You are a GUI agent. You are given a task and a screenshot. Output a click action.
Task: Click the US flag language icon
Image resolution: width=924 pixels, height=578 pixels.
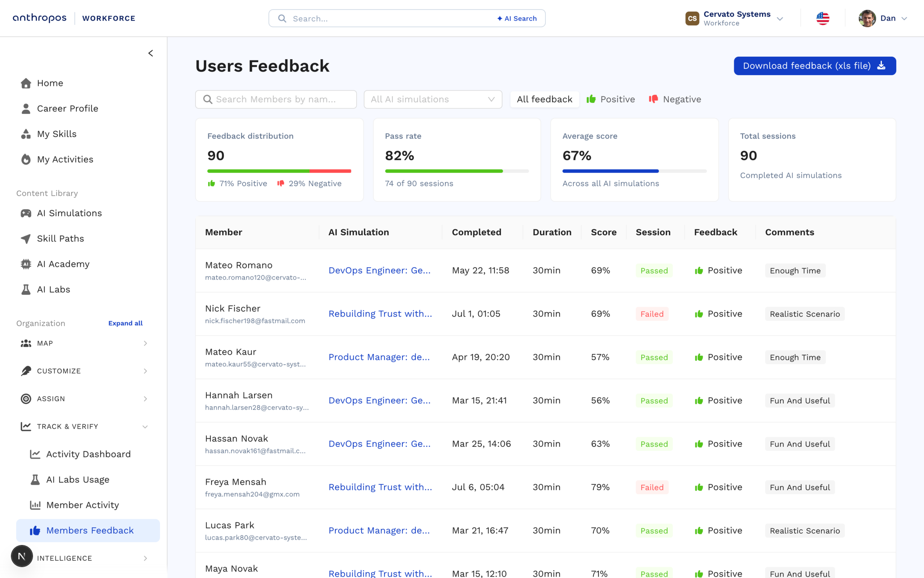[823, 18]
